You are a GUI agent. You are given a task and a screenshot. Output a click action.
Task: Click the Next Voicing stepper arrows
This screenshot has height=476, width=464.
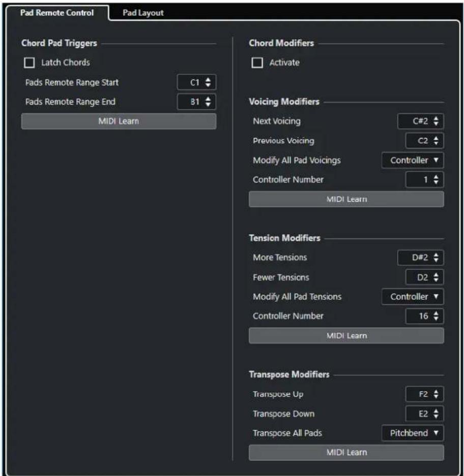pos(436,121)
